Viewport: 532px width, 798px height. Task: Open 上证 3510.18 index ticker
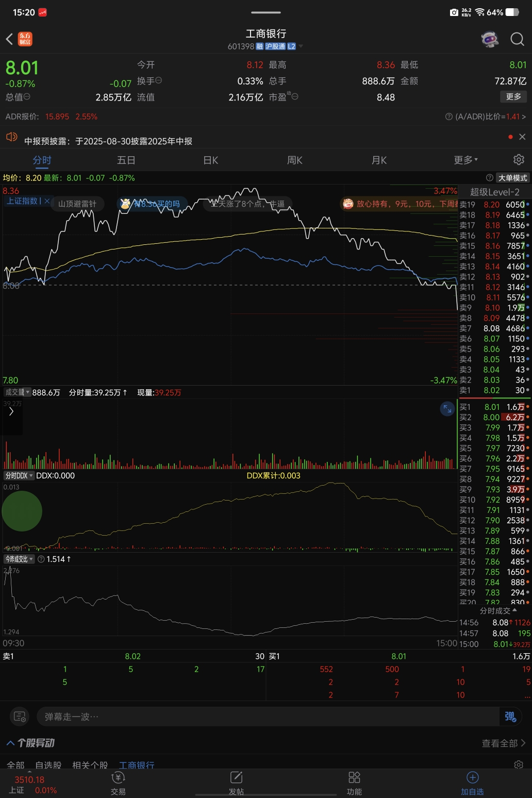(32, 785)
